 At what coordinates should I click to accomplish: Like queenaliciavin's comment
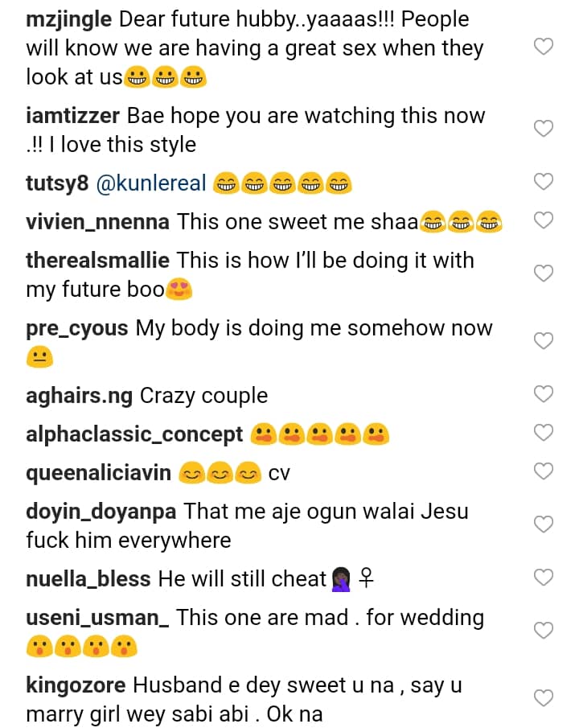(544, 471)
